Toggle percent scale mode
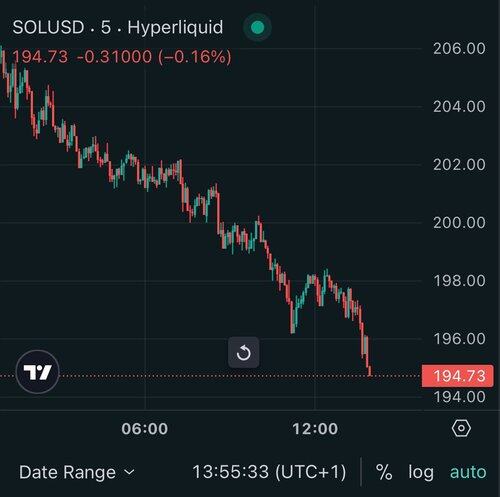The width and height of the screenshot is (500, 497). coord(384,472)
